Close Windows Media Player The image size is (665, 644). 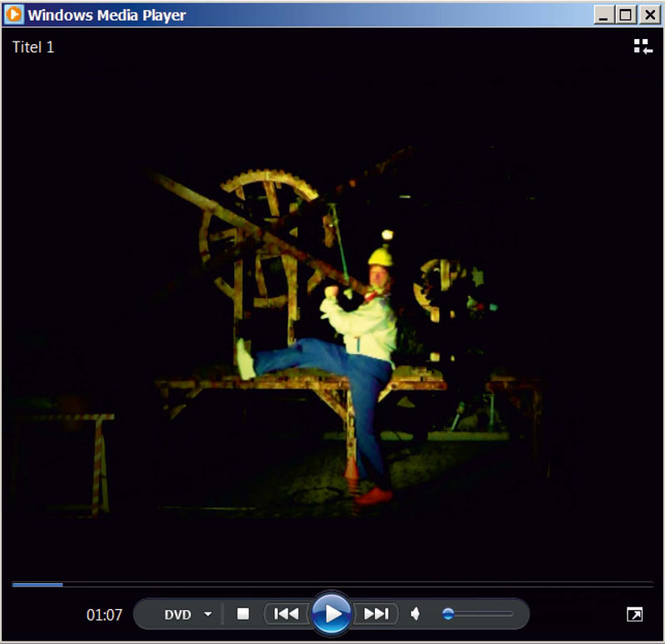point(650,15)
